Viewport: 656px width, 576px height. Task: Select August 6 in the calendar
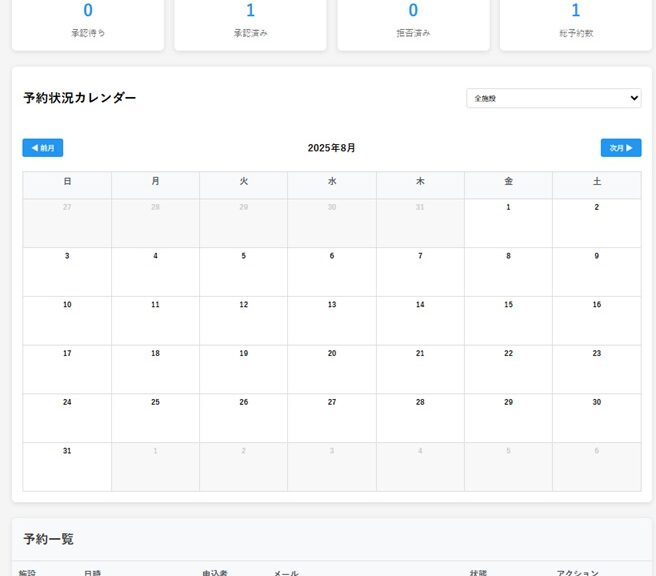point(332,272)
